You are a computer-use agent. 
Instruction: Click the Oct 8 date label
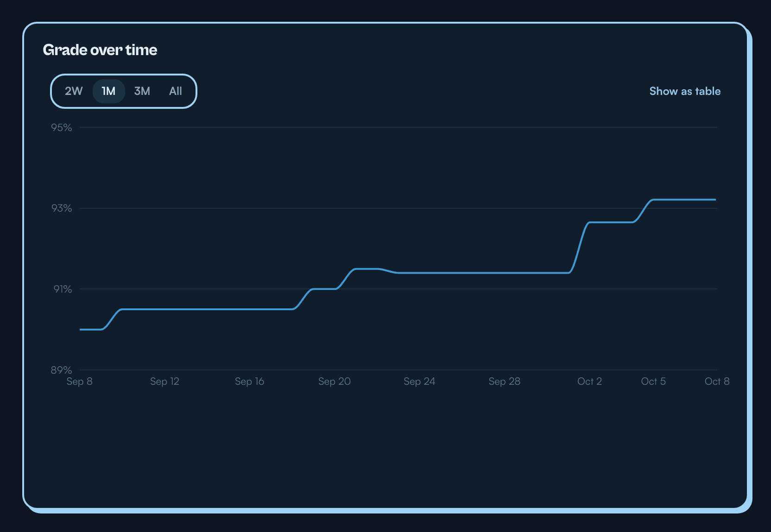(717, 381)
